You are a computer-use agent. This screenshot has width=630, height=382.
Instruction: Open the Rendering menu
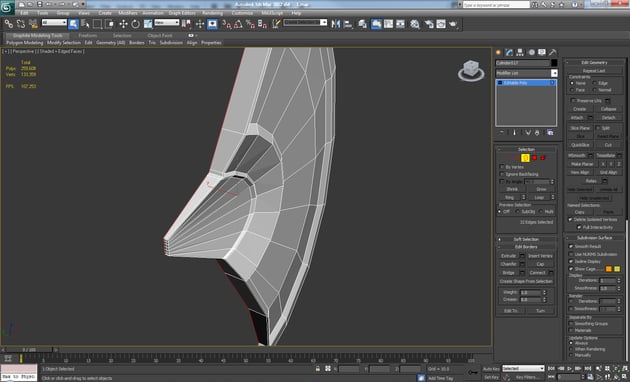(213, 13)
